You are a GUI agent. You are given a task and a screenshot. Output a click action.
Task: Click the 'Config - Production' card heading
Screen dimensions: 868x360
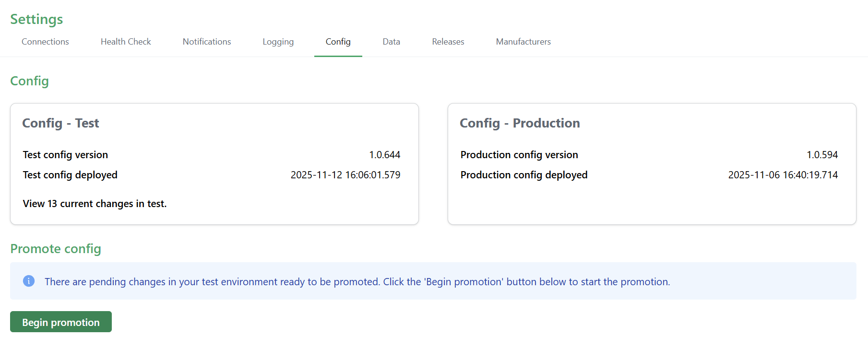tap(520, 123)
